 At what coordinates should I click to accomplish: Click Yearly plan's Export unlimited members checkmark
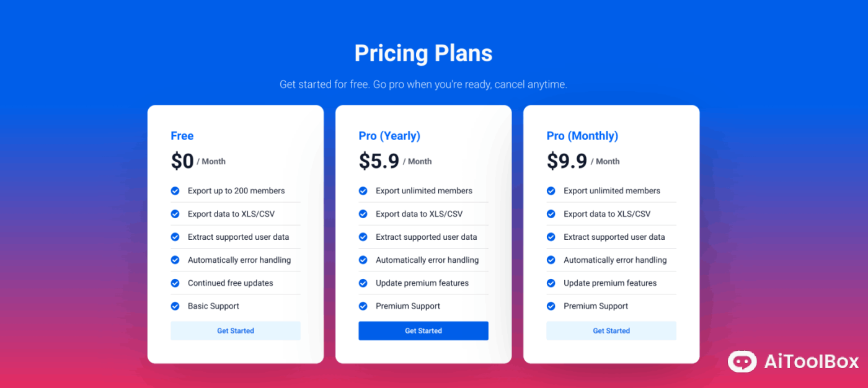pos(363,191)
